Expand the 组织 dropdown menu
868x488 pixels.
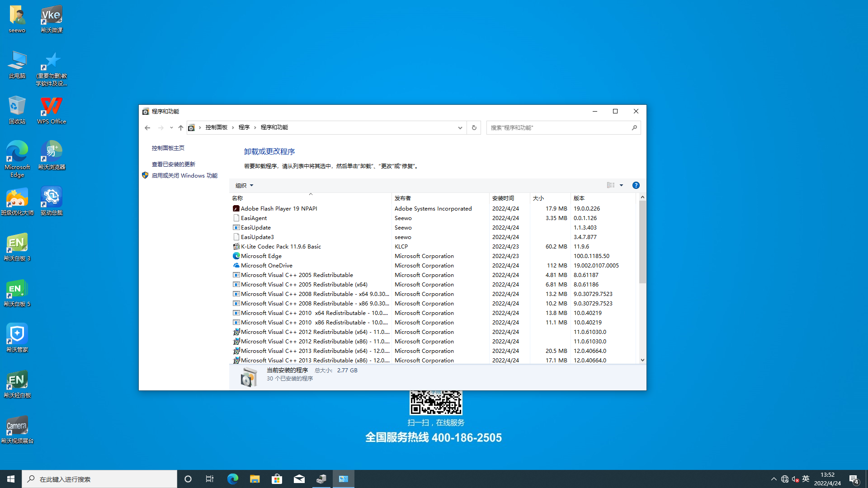[244, 185]
